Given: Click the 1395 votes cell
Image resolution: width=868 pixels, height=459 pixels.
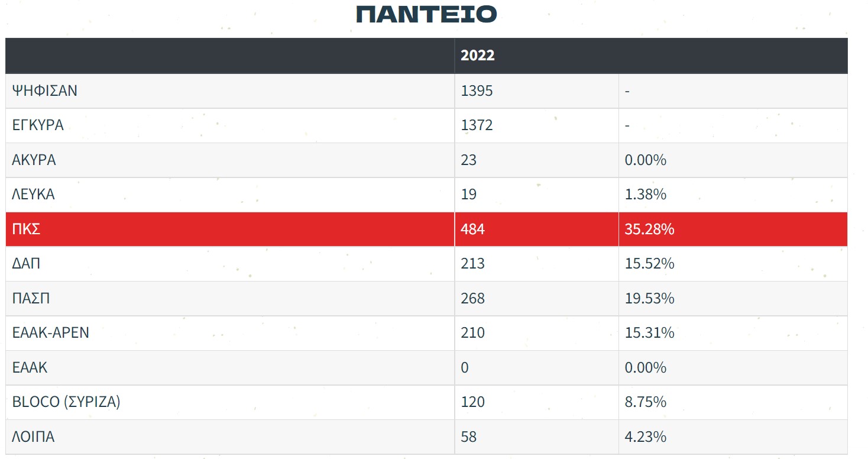Looking at the screenshot, I should coord(477,91).
